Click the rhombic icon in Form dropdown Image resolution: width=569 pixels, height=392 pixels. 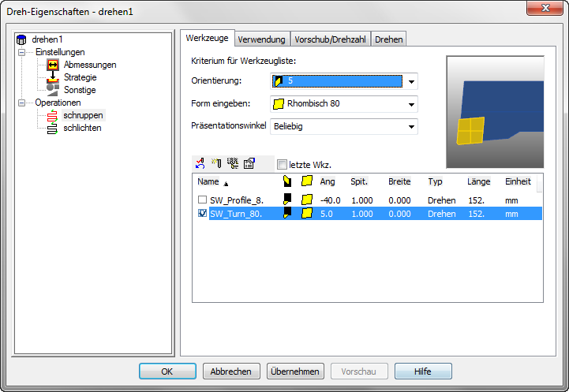(x=279, y=104)
